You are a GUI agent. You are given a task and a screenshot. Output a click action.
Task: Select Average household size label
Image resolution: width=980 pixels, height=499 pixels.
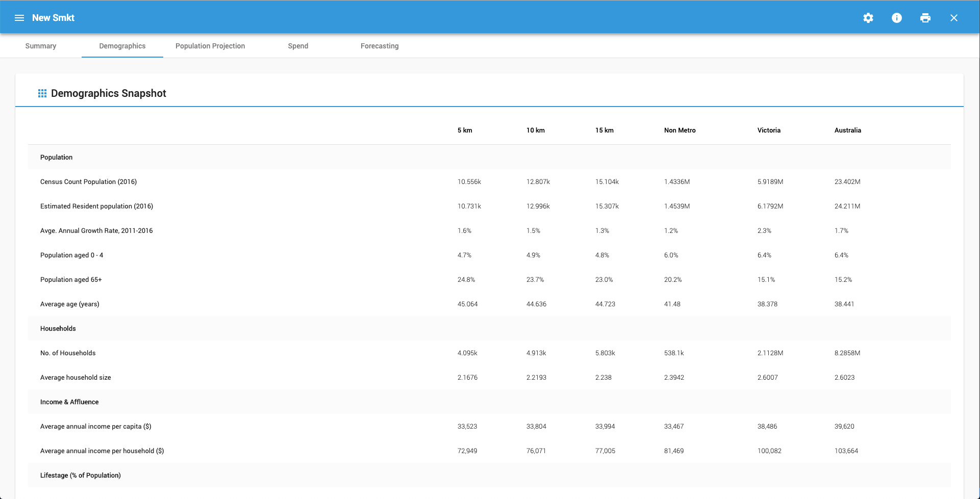click(76, 378)
